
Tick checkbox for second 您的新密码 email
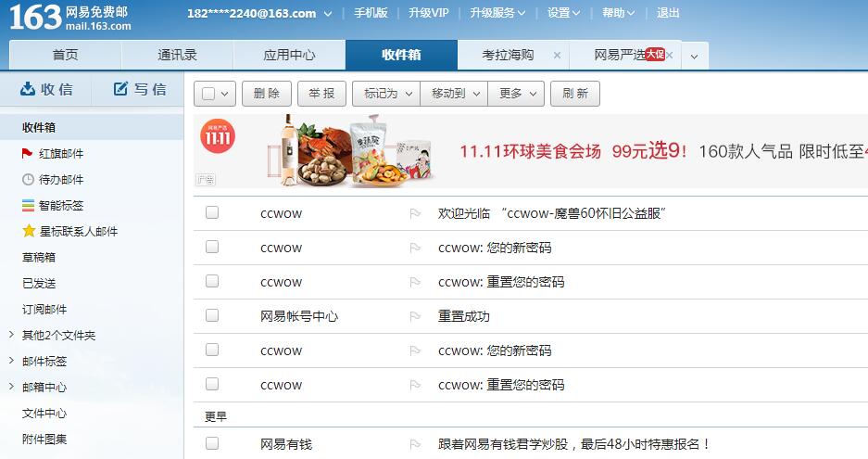212,350
